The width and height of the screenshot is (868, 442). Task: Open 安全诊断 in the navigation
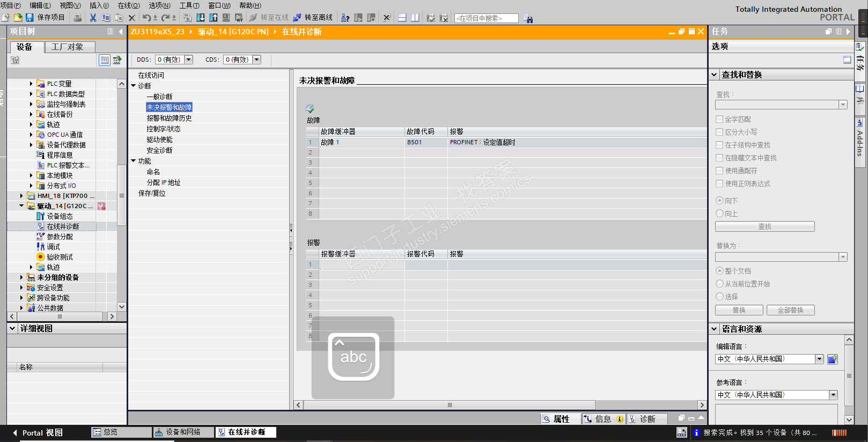coord(159,150)
